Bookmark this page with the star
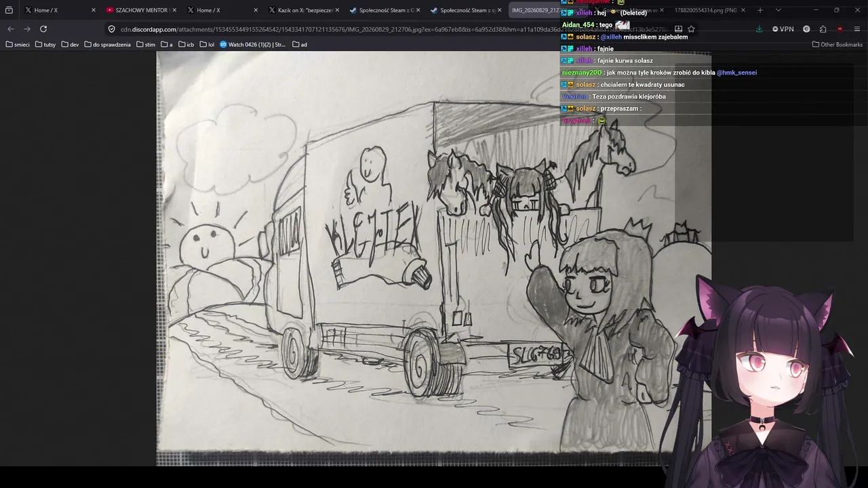Viewport: 868px width, 488px height. click(691, 29)
